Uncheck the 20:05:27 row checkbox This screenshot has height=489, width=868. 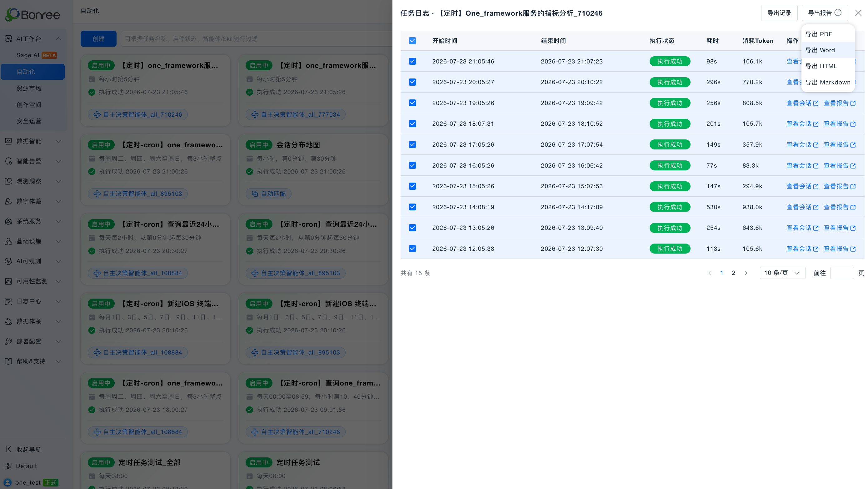click(x=412, y=82)
